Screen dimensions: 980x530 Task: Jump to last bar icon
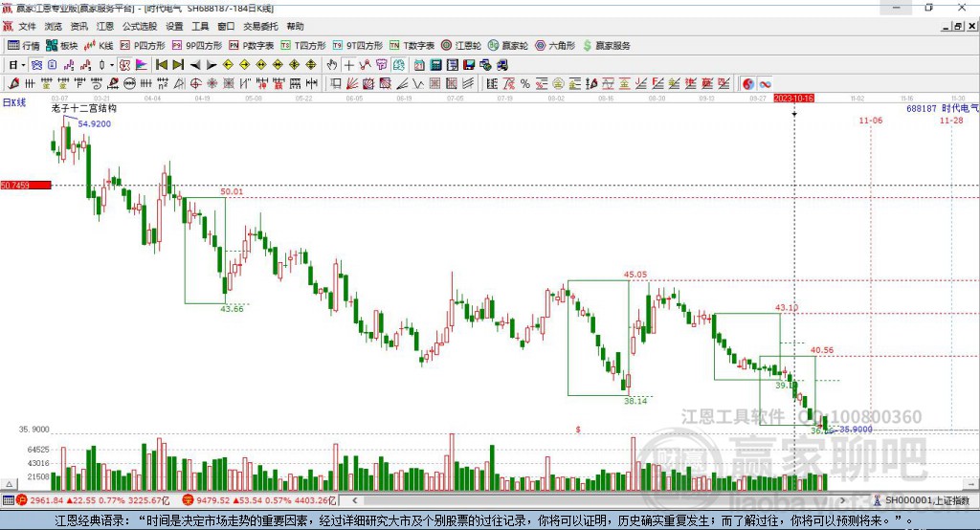178,65
